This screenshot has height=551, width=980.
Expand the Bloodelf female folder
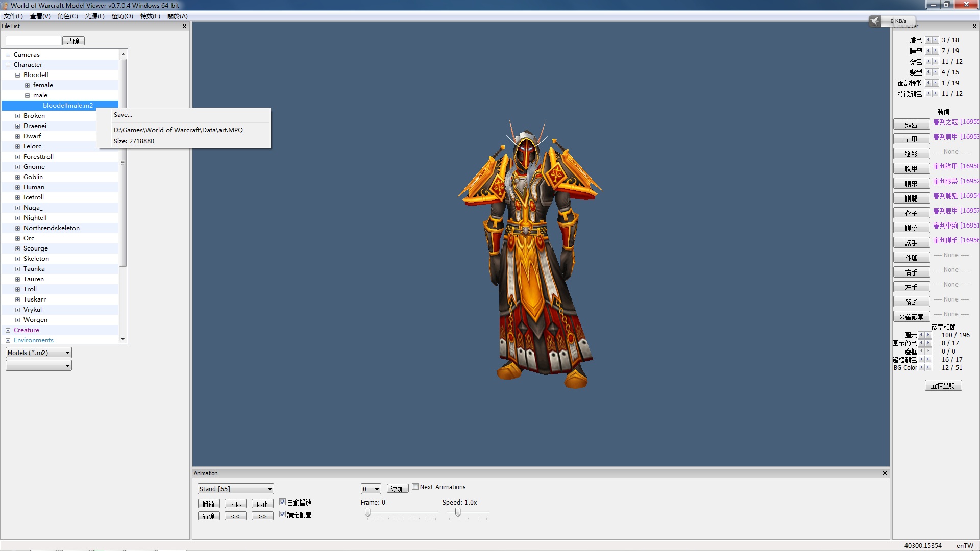click(27, 85)
